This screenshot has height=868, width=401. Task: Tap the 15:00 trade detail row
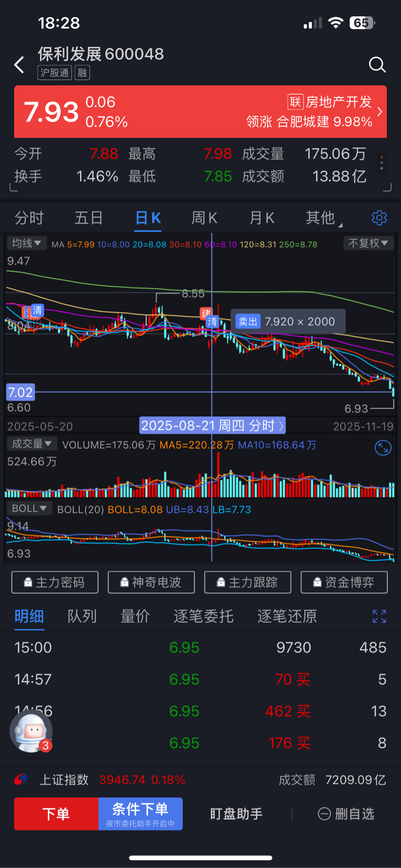[x=200, y=648]
